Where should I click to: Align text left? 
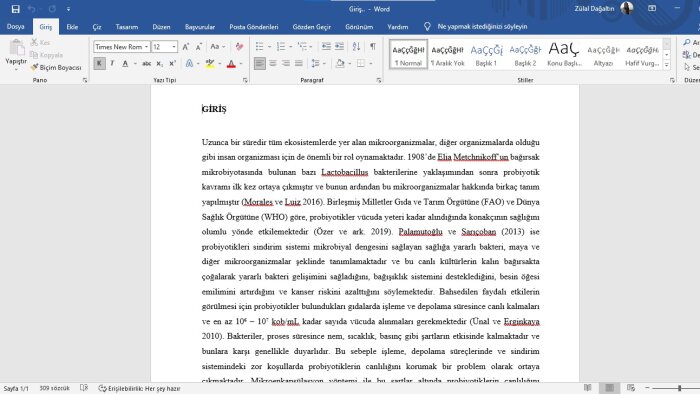click(259, 63)
